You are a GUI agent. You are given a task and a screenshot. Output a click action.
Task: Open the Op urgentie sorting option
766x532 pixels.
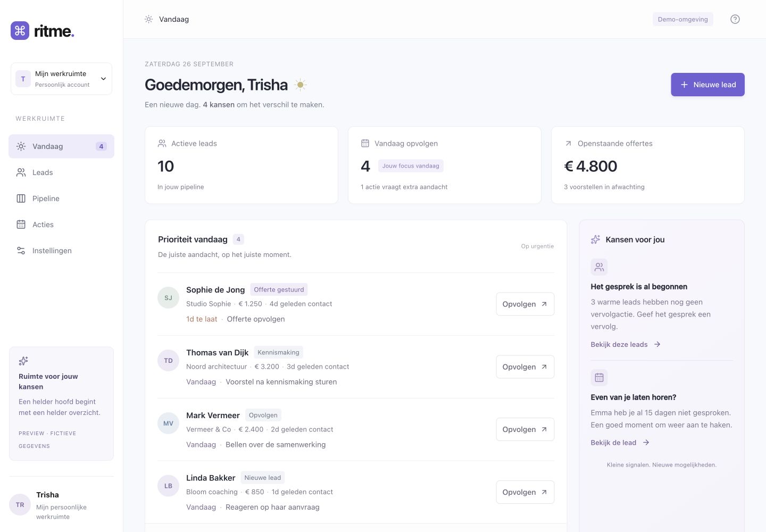click(537, 246)
